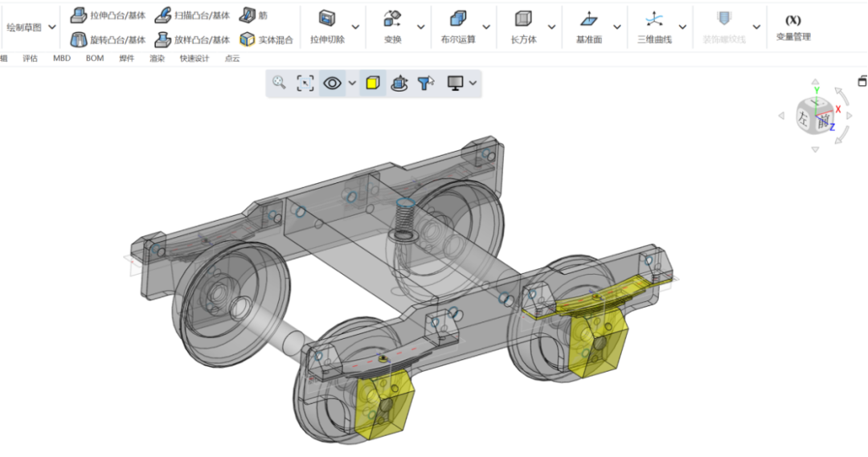Click the lower curved rotate arrow by view cube

tap(842, 136)
